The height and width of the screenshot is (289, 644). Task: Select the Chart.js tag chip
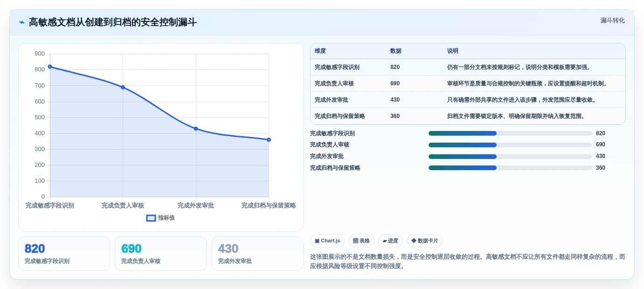pyautogui.click(x=327, y=241)
